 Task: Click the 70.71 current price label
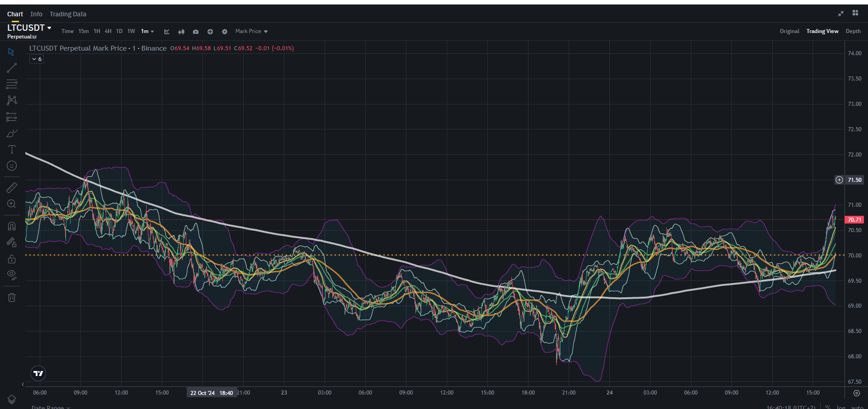[854, 220]
